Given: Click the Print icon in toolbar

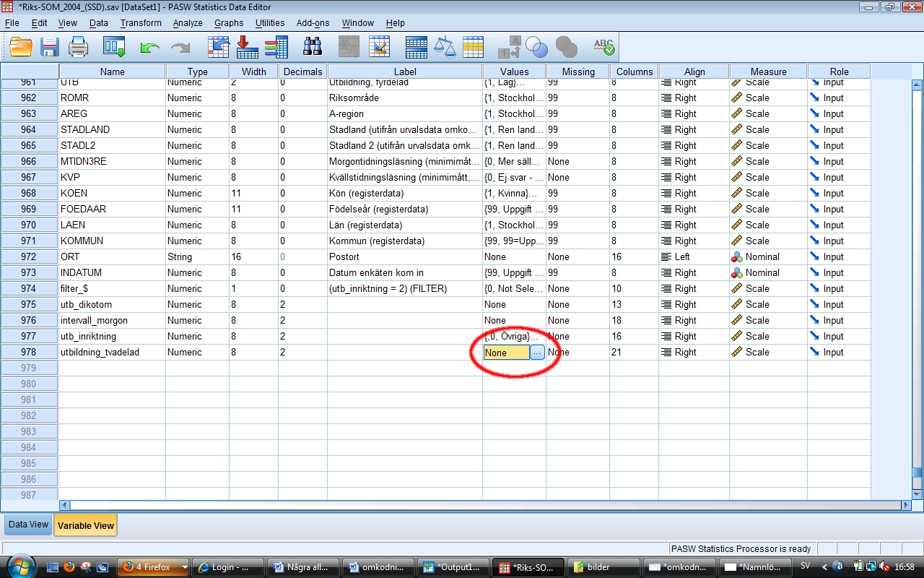Looking at the screenshot, I should 78,48.
